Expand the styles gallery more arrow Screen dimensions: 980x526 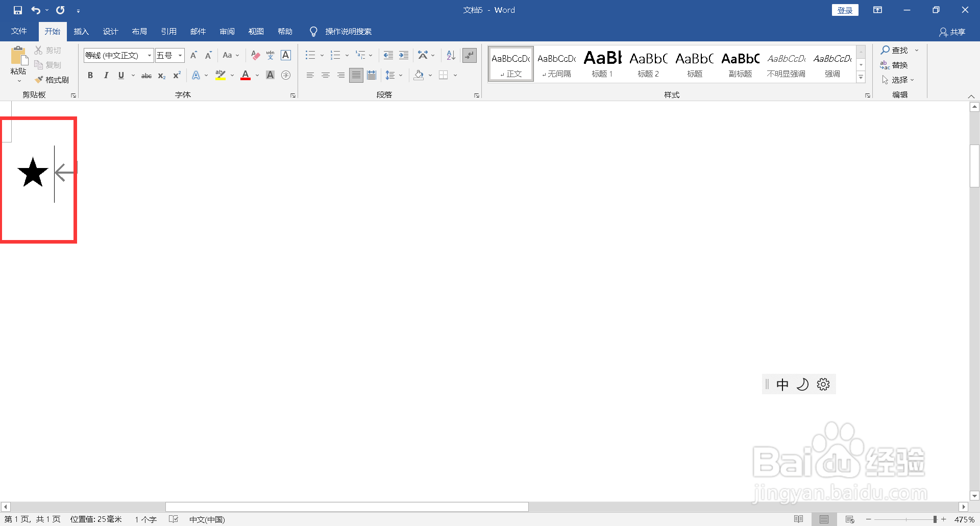[861, 77]
